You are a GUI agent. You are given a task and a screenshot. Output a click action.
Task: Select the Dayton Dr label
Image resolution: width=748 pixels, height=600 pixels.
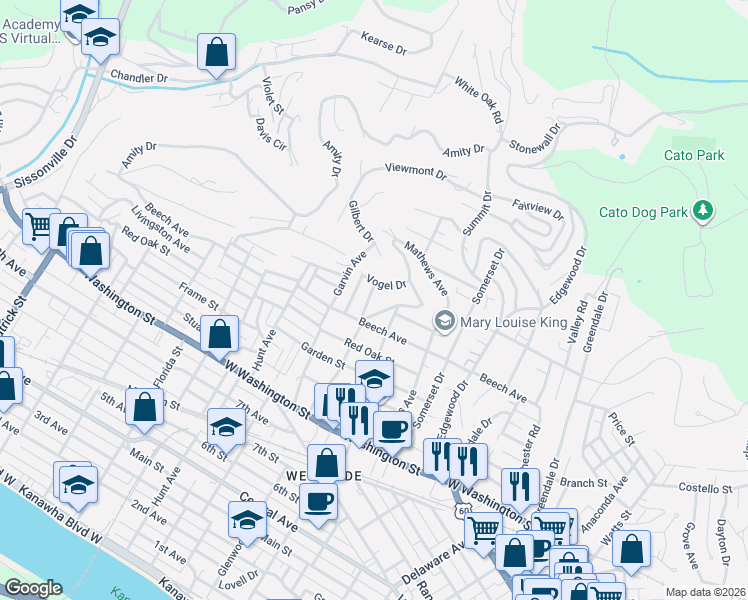tap(723, 543)
